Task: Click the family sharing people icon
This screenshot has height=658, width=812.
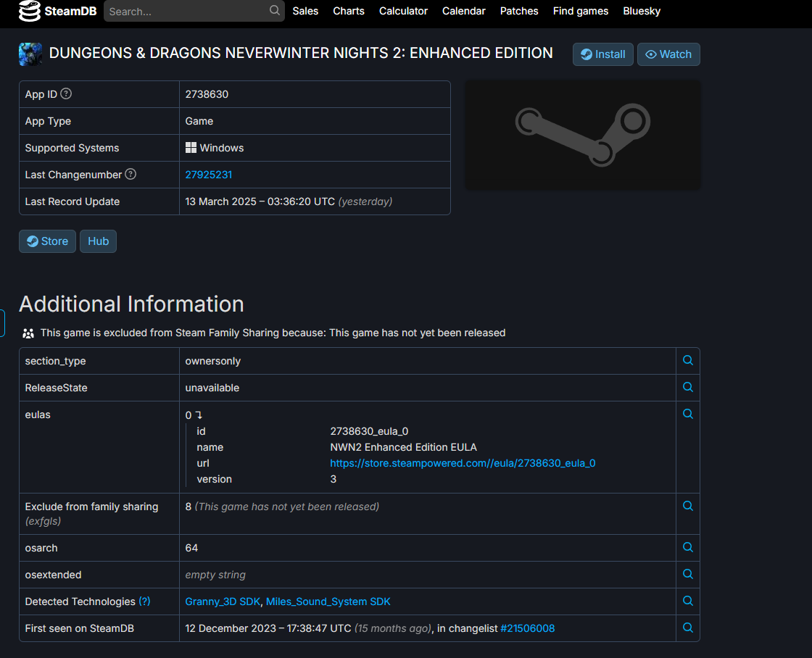Action: pyautogui.click(x=28, y=333)
